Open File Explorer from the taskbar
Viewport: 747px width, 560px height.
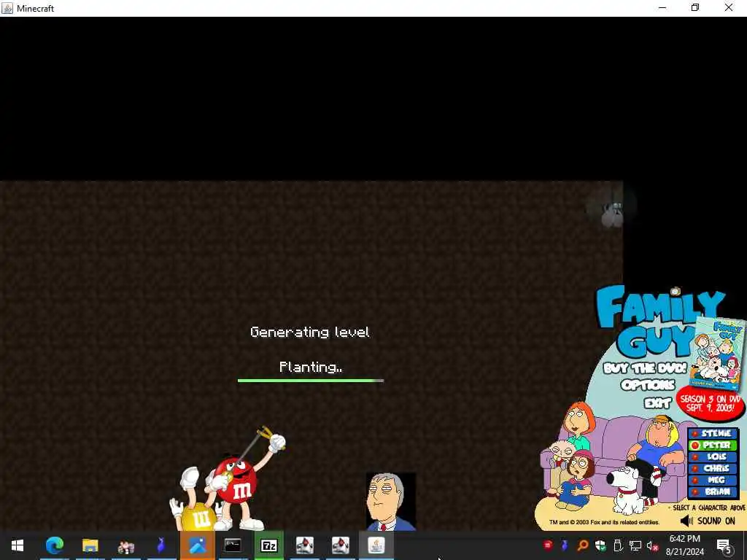[90, 545]
